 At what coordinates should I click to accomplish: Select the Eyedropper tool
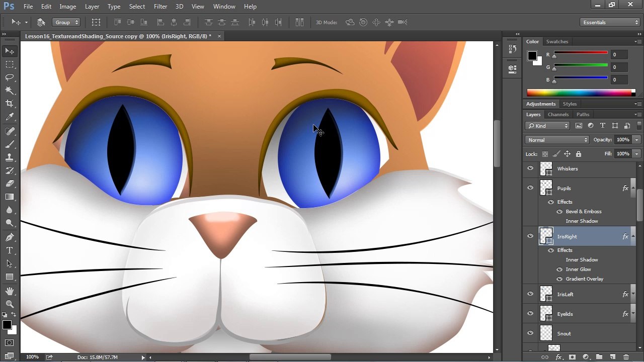pyautogui.click(x=10, y=117)
